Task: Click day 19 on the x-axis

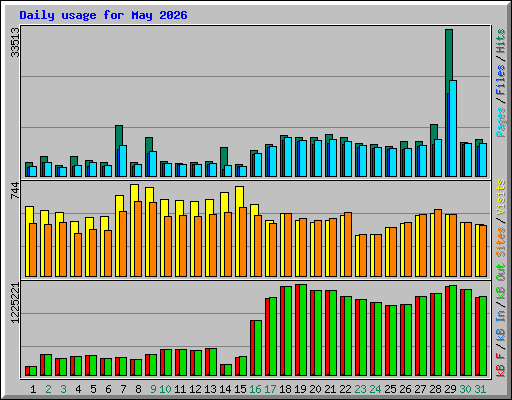Action: coord(300,389)
